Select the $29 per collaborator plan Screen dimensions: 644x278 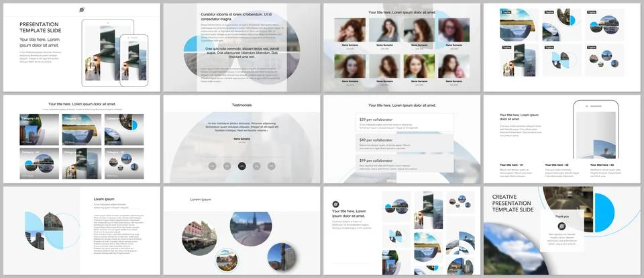point(405,123)
